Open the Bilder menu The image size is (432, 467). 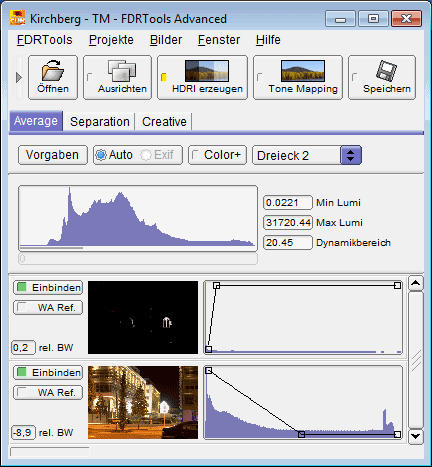(166, 40)
